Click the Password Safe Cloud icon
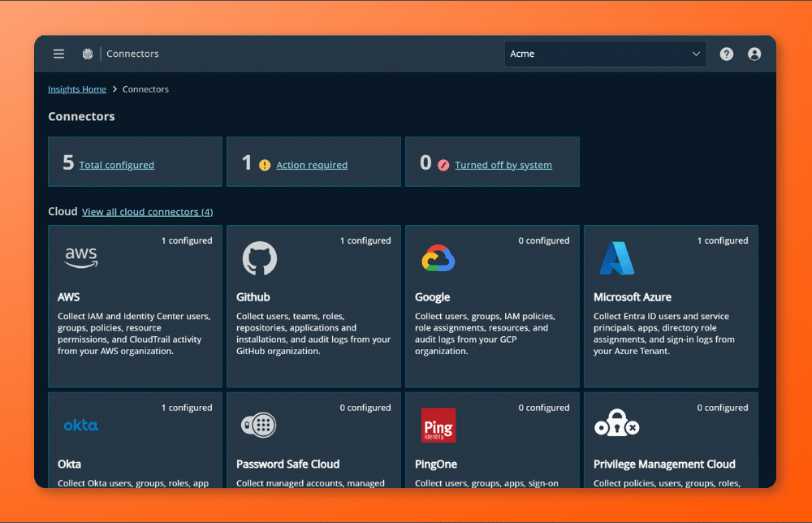This screenshot has width=812, height=523. click(x=259, y=425)
